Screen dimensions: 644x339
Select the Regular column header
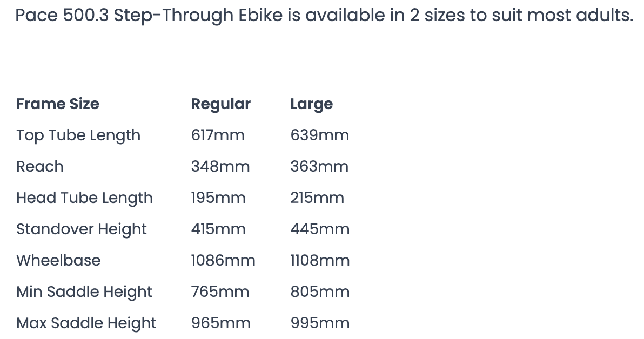[220, 104]
